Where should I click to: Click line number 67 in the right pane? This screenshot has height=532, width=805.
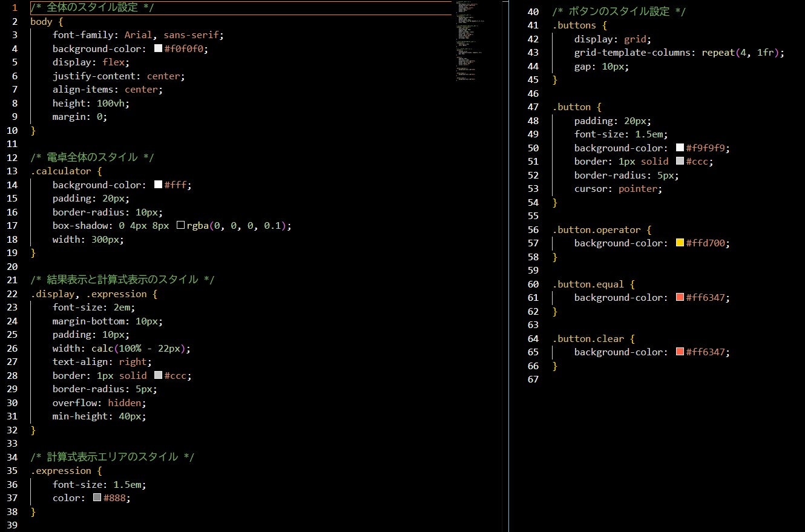pos(533,379)
